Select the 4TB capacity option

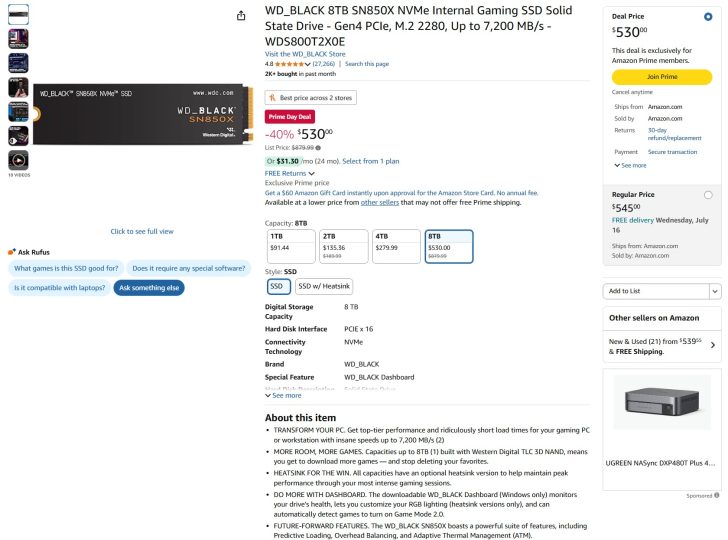click(396, 246)
